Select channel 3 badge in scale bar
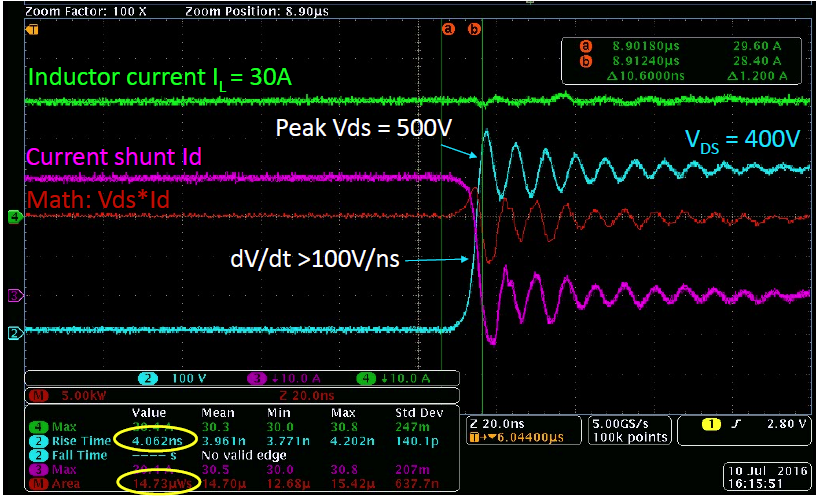The height and width of the screenshot is (502, 823). [x=257, y=378]
